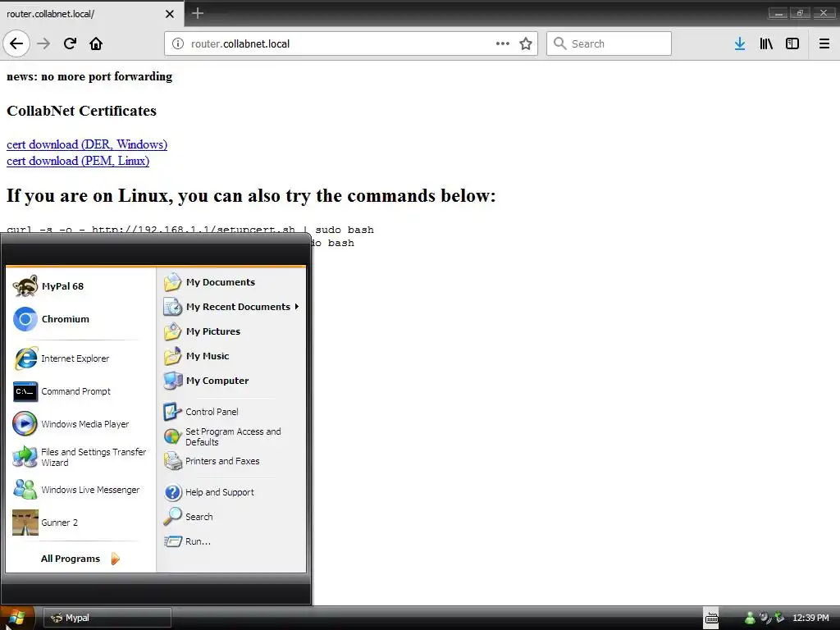Click the CollabNet Certificates heading

click(81, 111)
